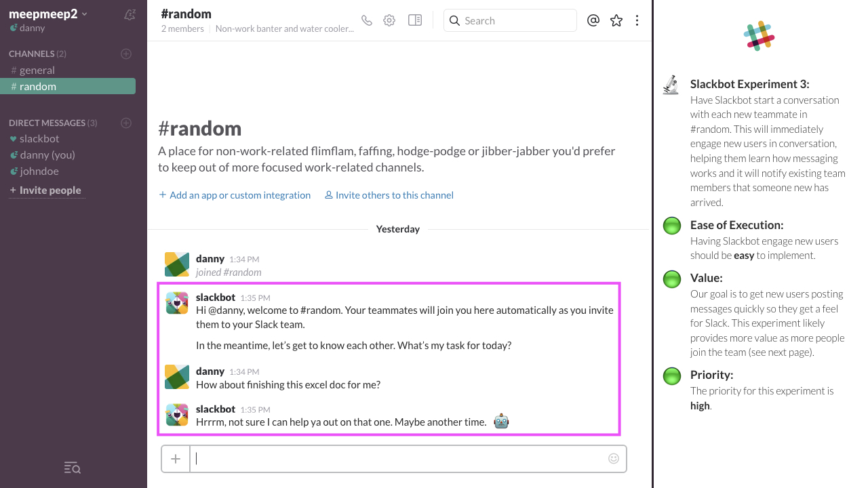Start a new direct message with plus icon
The image size is (868, 488).
pos(126,123)
